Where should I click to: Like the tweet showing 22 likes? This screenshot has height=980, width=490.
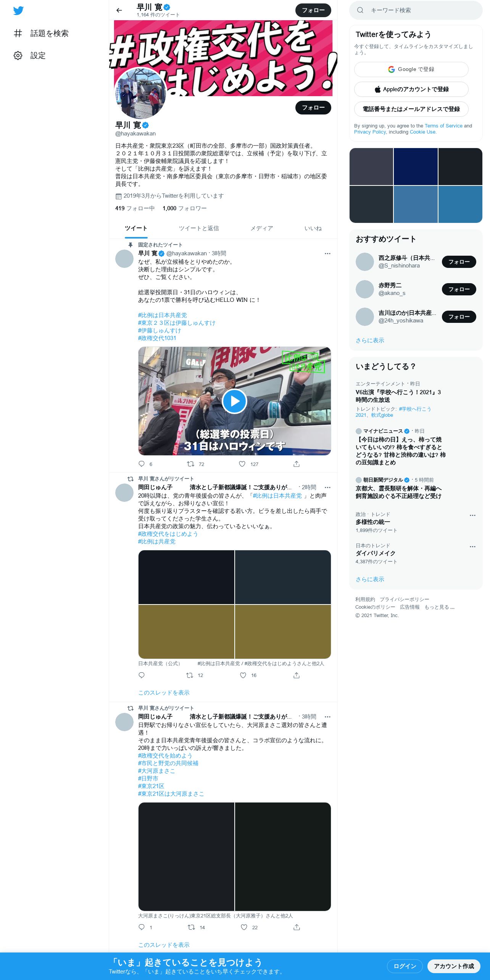coord(244,927)
